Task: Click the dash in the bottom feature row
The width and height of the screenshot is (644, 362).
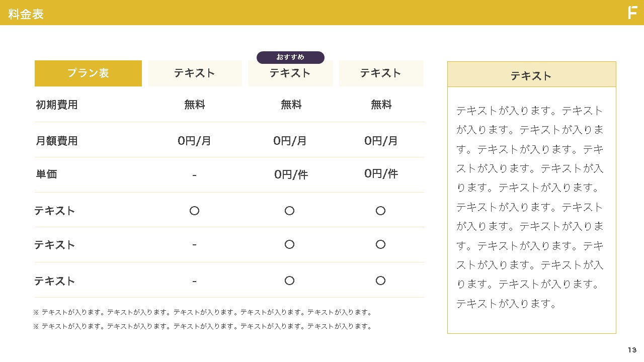Action: click(x=194, y=281)
